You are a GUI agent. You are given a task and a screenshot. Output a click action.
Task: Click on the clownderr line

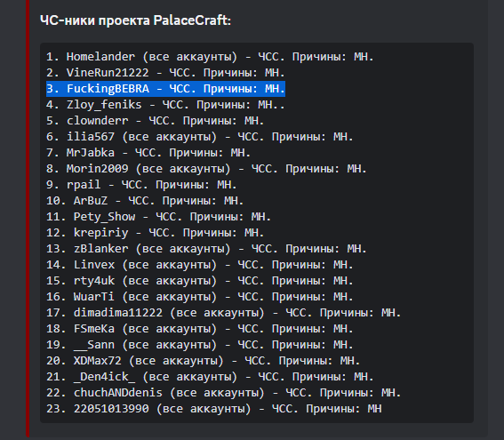[x=156, y=121]
